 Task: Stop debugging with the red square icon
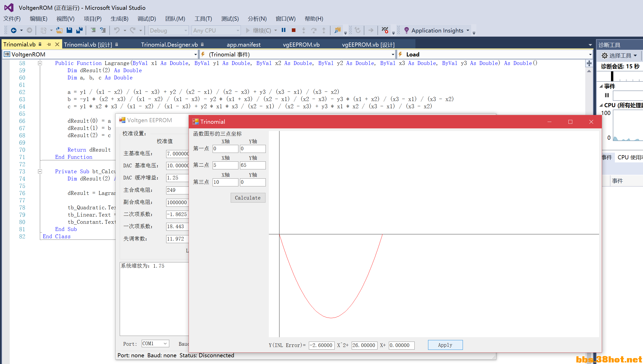[294, 30]
